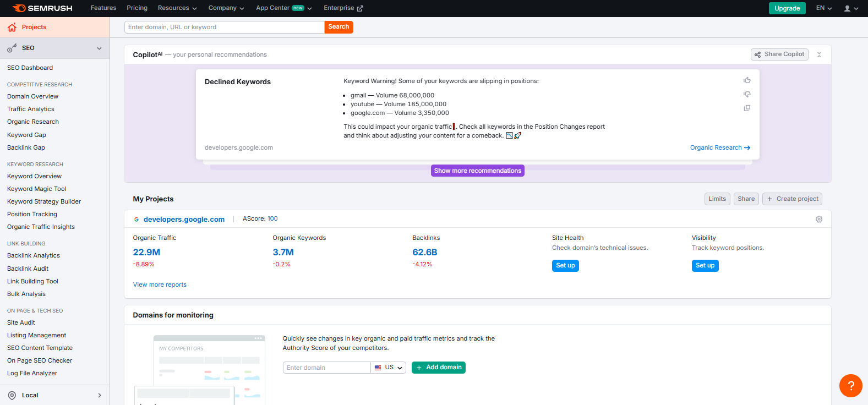Click the thumbs-up icon on Declined Keywords card

[747, 80]
